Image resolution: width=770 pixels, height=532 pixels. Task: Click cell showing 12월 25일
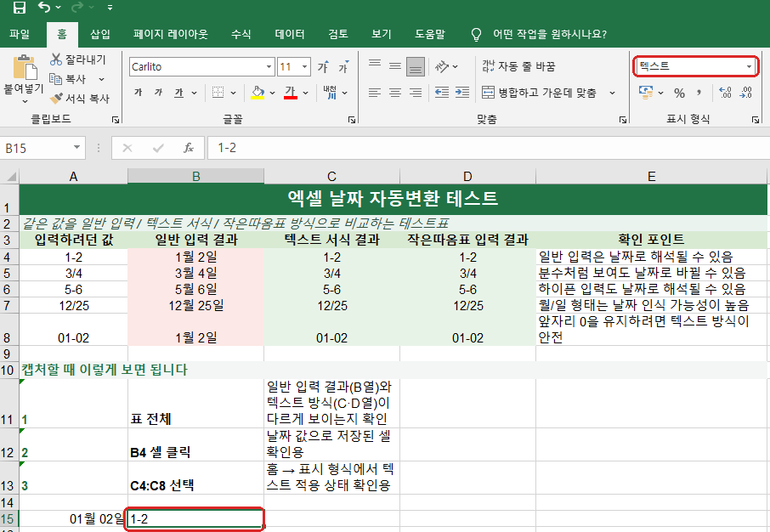click(196, 306)
